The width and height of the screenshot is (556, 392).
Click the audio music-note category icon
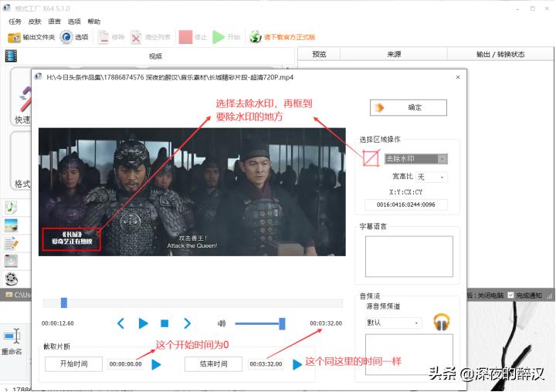pyautogui.click(x=11, y=207)
